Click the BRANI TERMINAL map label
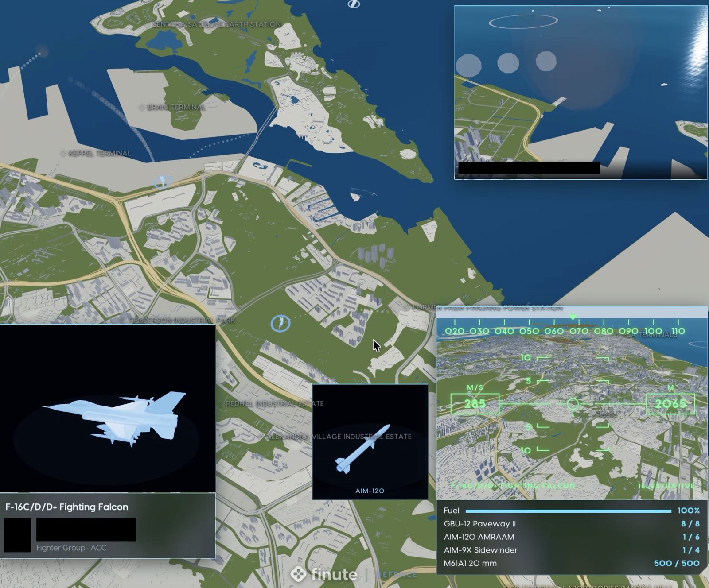 tap(176, 107)
